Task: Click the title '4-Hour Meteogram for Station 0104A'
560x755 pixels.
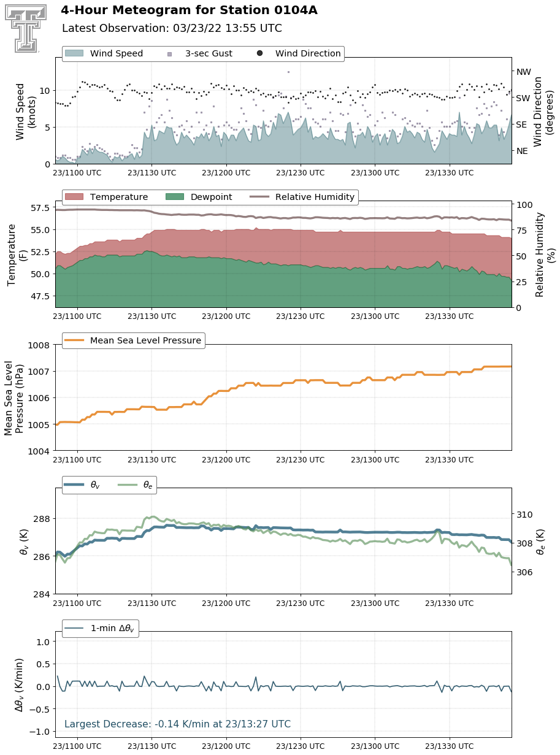Action: (x=189, y=10)
